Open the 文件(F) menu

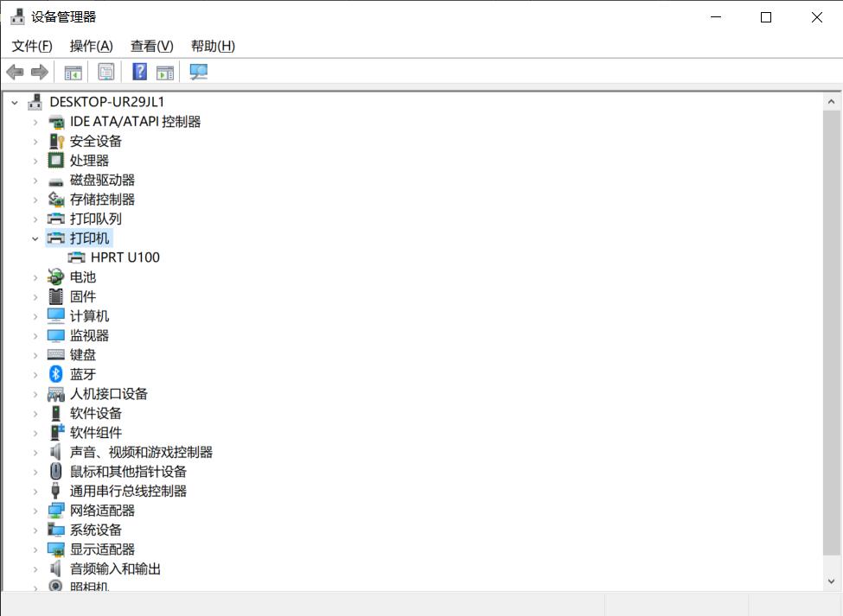tap(32, 46)
